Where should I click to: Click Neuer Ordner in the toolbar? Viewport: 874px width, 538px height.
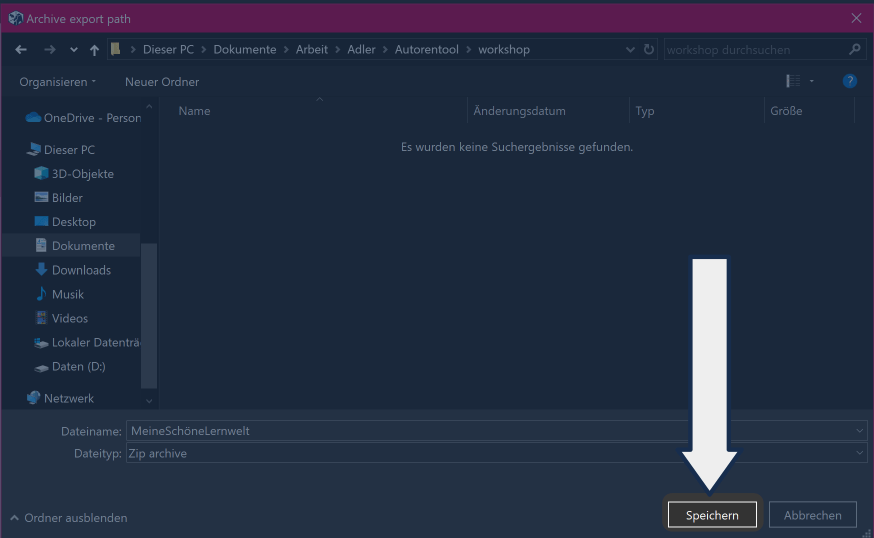pos(162,81)
